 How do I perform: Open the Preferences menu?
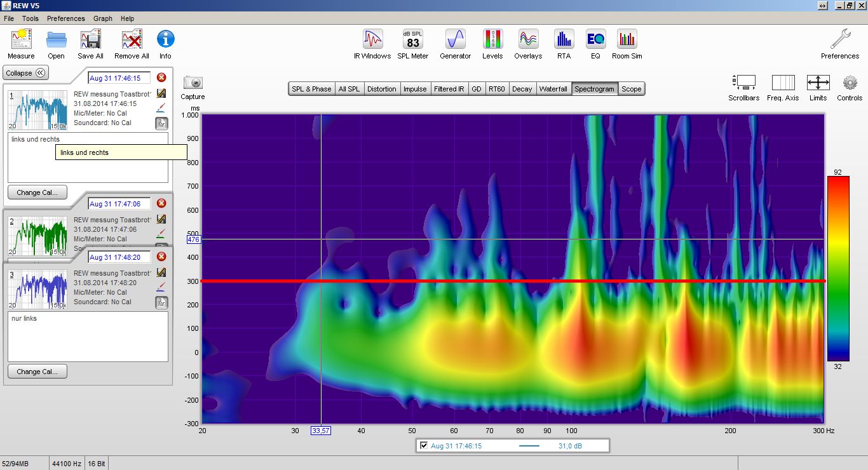click(66, 18)
